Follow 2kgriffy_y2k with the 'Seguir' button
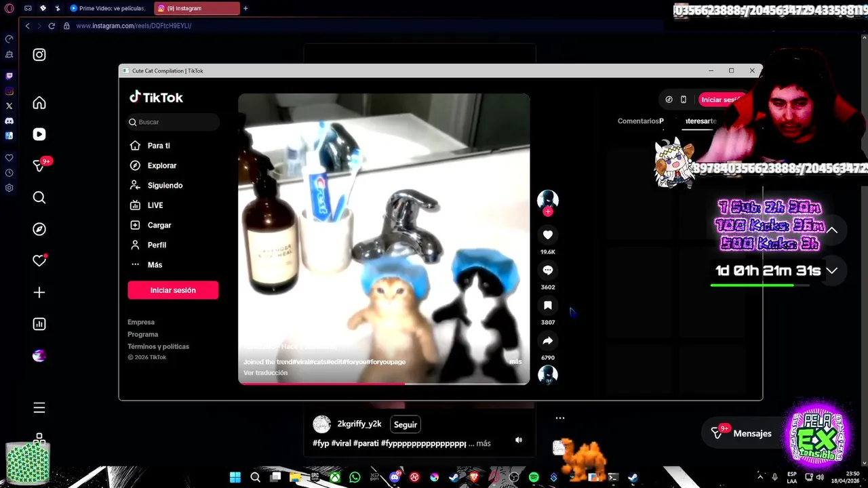Screen dimensions: 868x488 click(406, 425)
